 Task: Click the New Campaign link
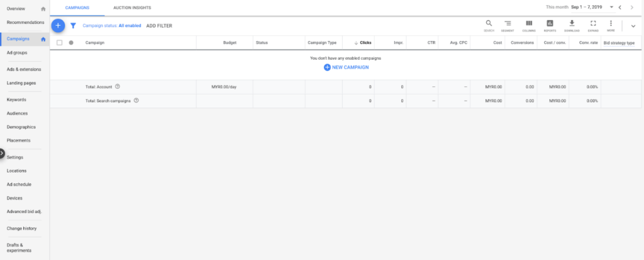[347, 67]
